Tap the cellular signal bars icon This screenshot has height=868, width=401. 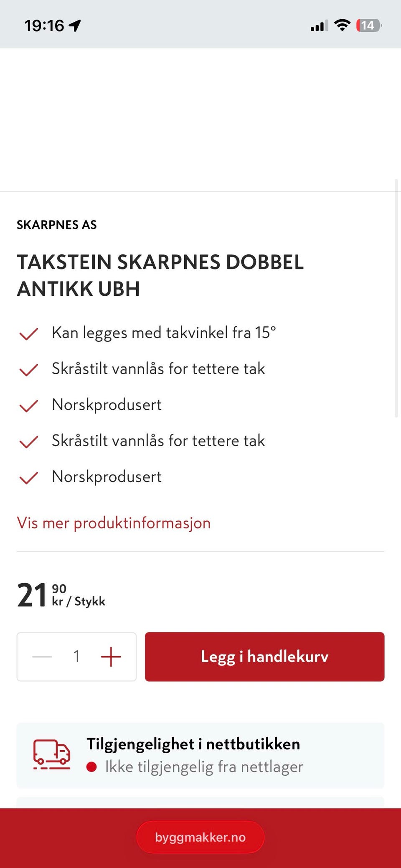(319, 26)
